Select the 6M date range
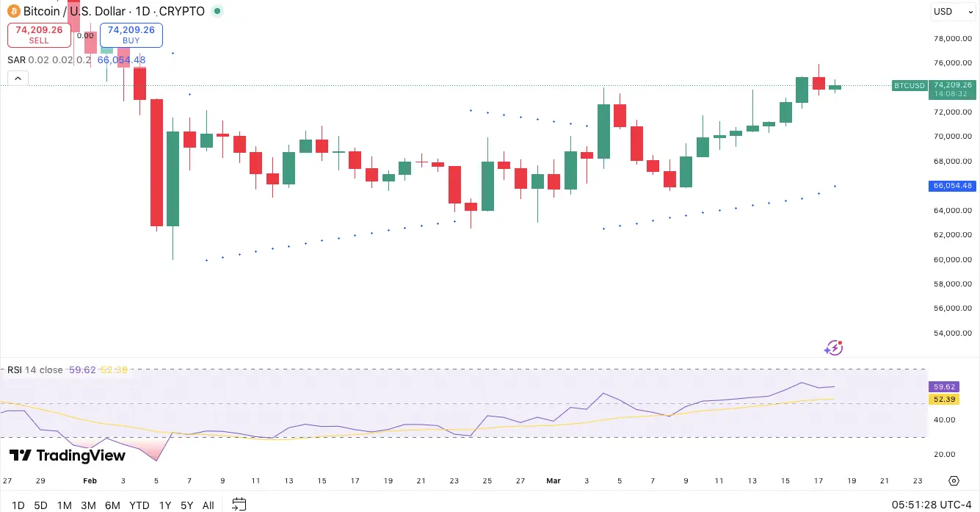This screenshot has width=980, height=512. (112, 505)
